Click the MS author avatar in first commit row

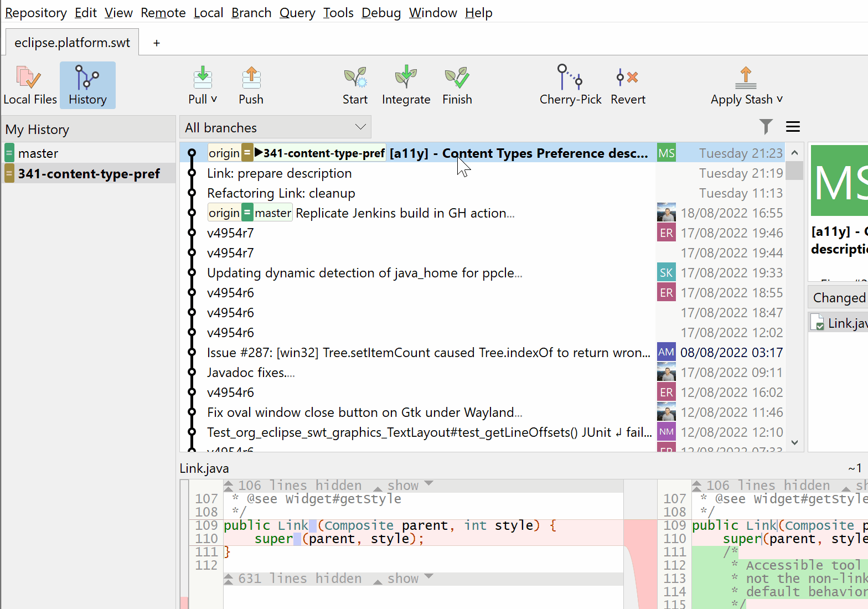[x=666, y=153]
